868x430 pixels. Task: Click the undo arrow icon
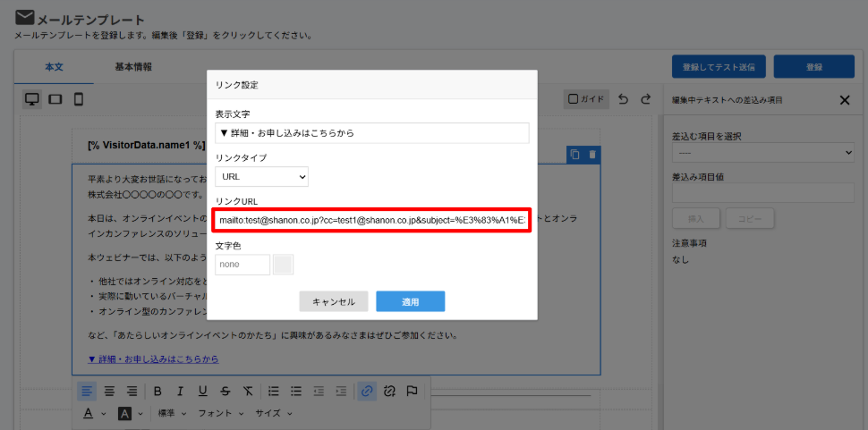coord(624,99)
